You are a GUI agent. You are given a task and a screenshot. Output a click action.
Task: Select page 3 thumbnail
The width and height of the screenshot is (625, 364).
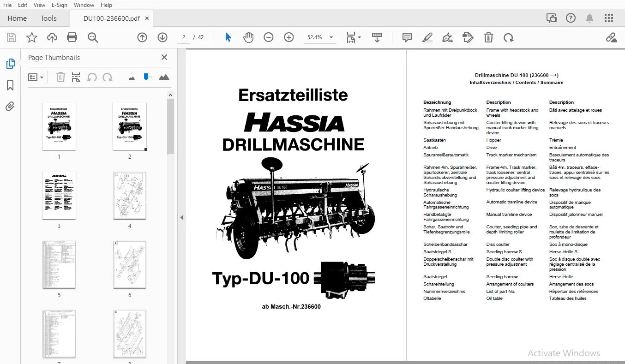point(59,196)
